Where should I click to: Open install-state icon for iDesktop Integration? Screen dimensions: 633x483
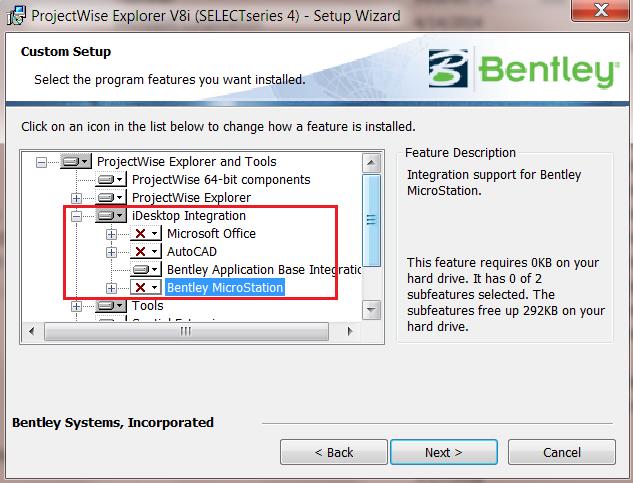[x=111, y=216]
